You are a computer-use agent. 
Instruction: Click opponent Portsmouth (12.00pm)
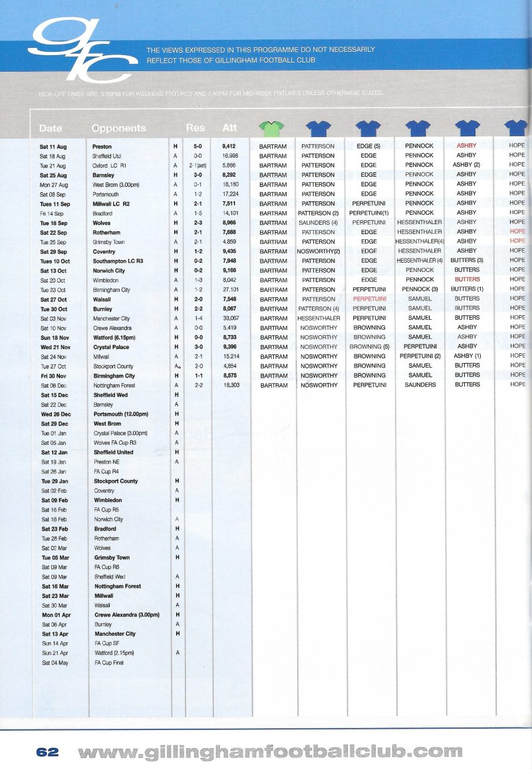(x=121, y=414)
